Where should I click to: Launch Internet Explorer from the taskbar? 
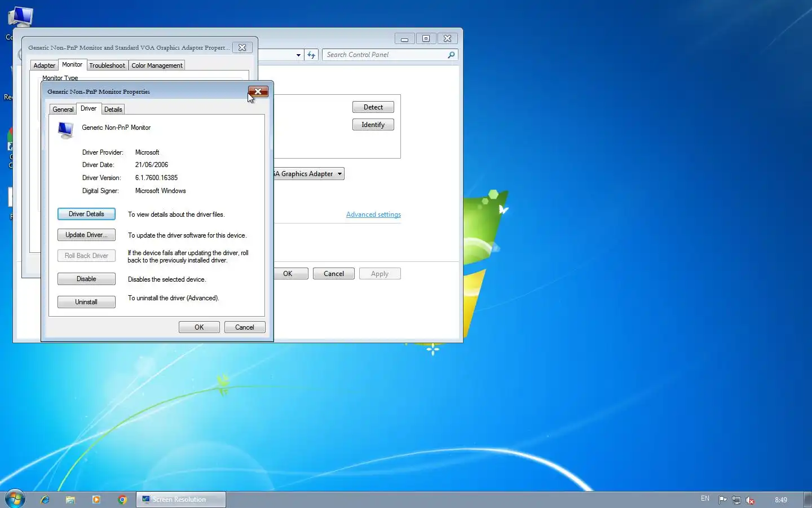pyautogui.click(x=45, y=500)
